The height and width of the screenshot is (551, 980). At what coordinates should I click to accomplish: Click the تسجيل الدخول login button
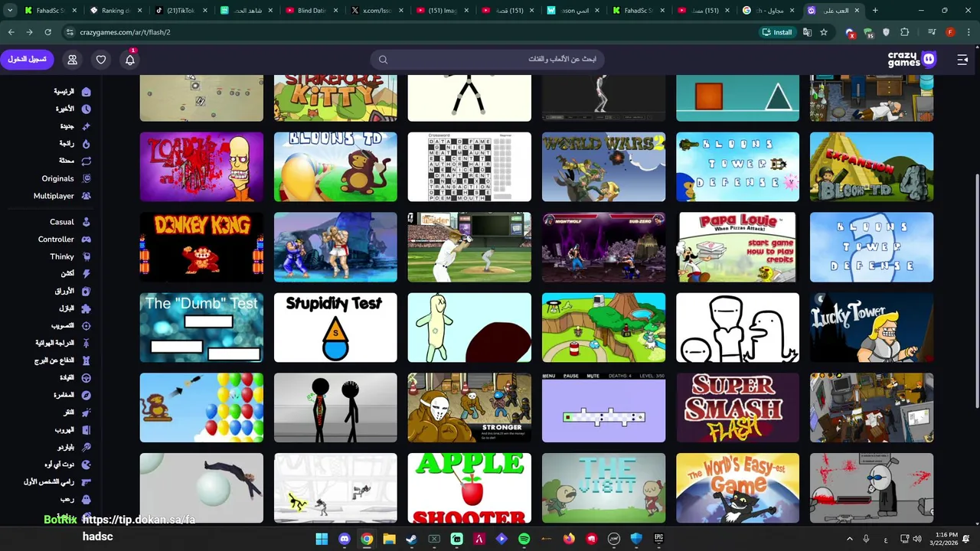(28, 60)
